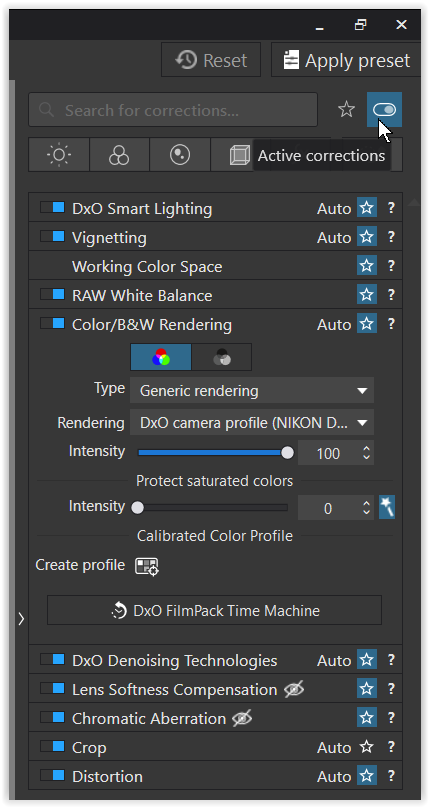Click the magic wand auto icon
The width and height of the screenshot is (429, 808).
[387, 508]
